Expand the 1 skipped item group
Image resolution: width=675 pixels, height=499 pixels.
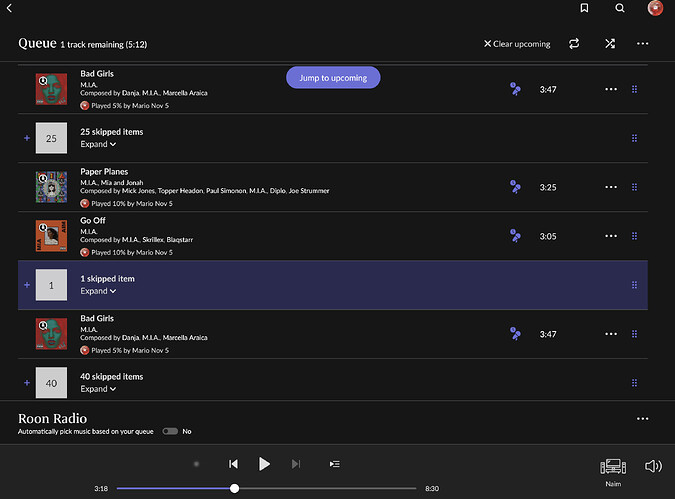tap(98, 291)
